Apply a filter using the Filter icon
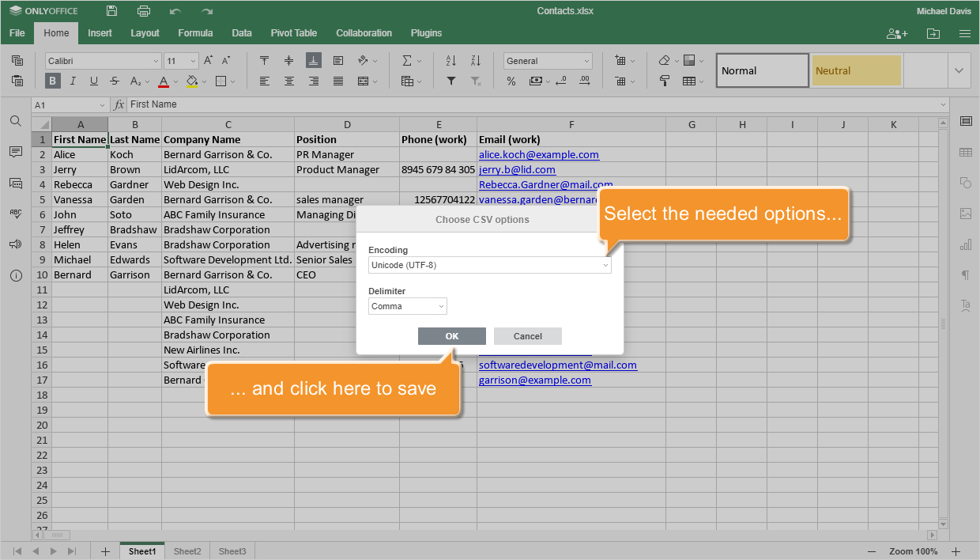Image resolution: width=980 pixels, height=560 pixels. pos(450,82)
